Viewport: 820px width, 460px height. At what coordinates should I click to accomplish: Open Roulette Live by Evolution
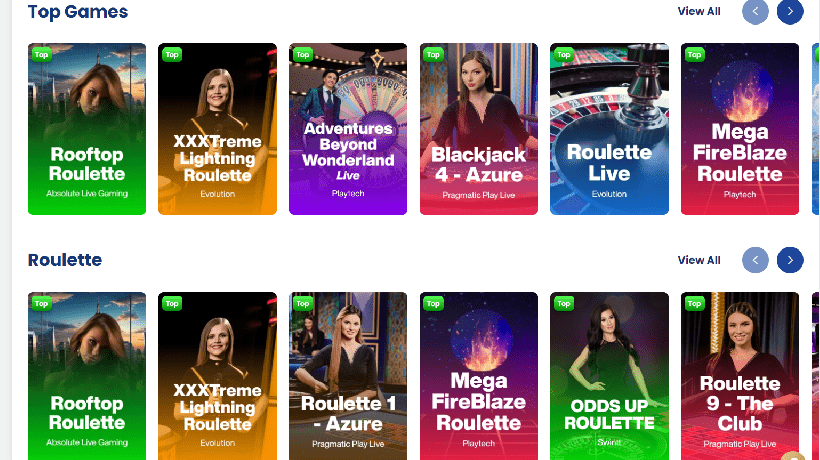point(609,129)
